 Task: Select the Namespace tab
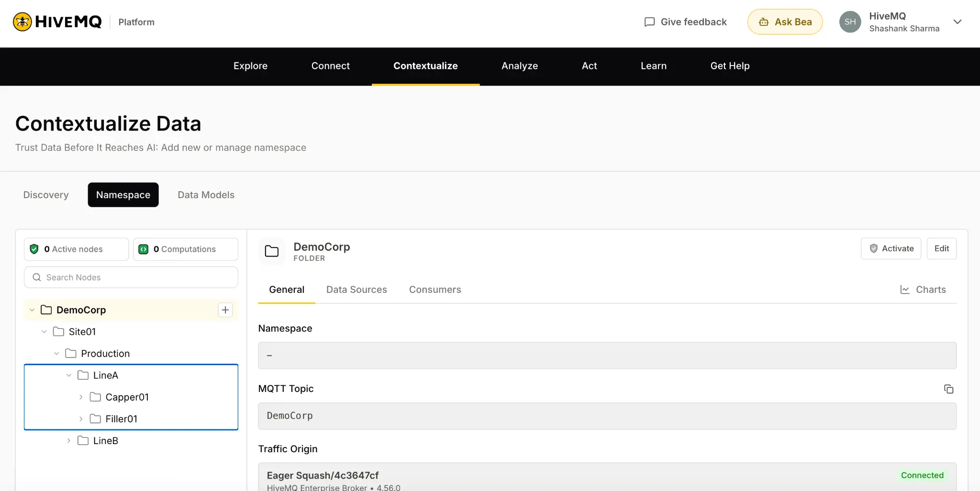pos(123,195)
